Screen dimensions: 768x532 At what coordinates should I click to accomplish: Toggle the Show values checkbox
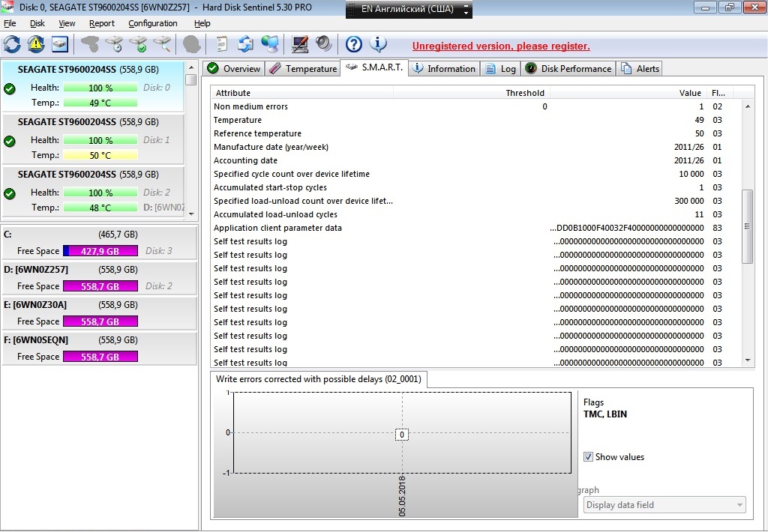(x=588, y=456)
